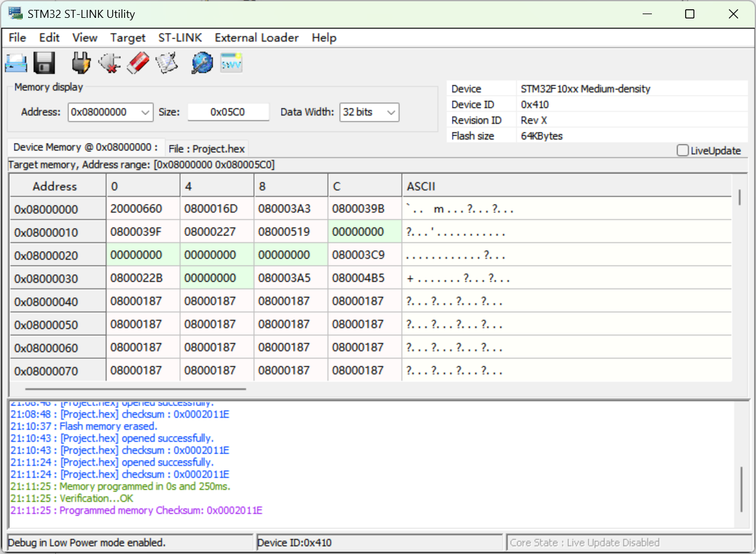Screen dimensions: 756x554
Task: Click the Open file toolbar icon
Action: [x=17, y=63]
